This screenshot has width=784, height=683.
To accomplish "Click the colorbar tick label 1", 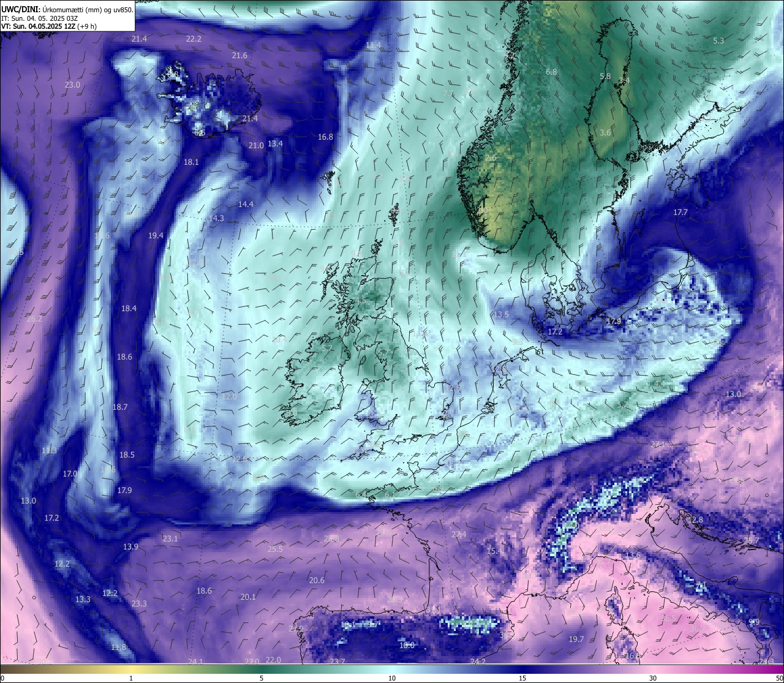I will coord(131,678).
